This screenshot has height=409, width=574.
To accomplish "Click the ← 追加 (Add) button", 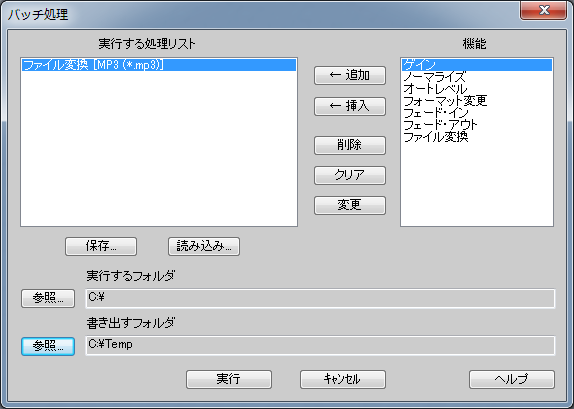I will 350,75.
